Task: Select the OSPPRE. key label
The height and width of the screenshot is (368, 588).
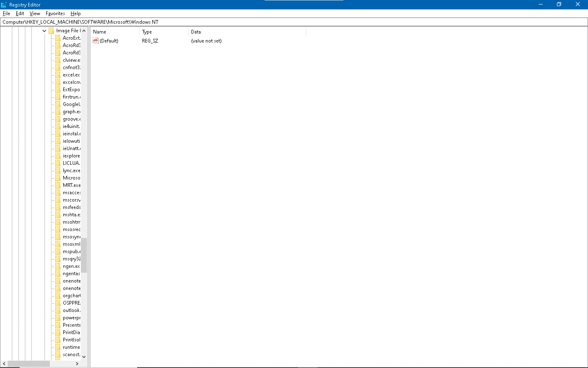Action: click(71, 303)
